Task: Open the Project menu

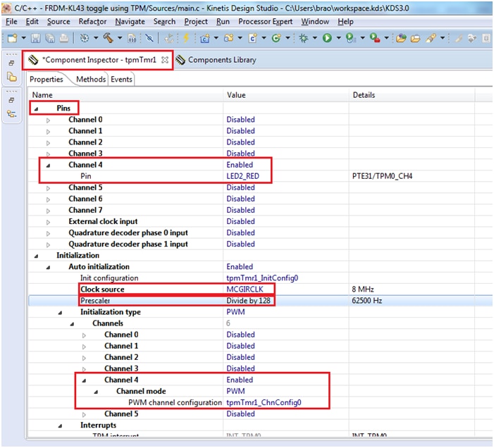Action: 196,21
